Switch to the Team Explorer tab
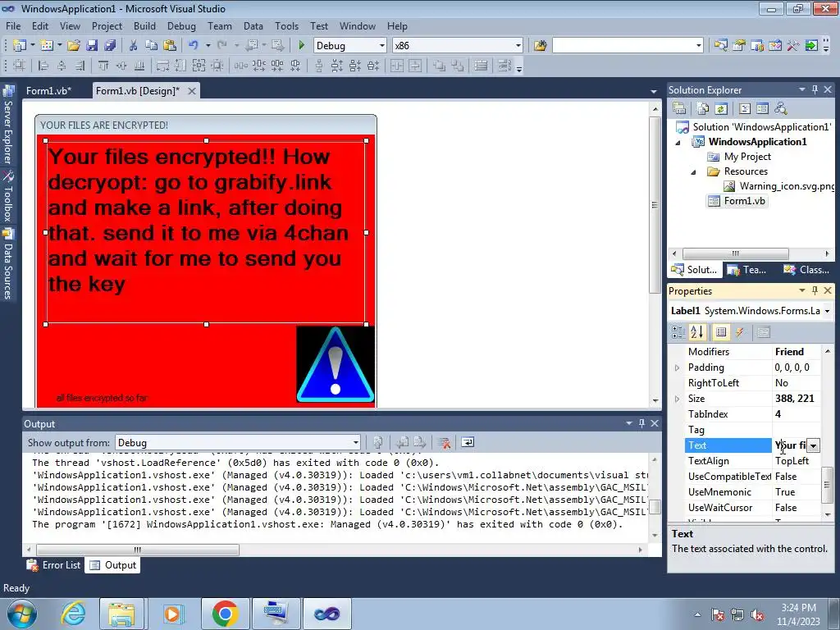This screenshot has height=630, width=840. 747,269
